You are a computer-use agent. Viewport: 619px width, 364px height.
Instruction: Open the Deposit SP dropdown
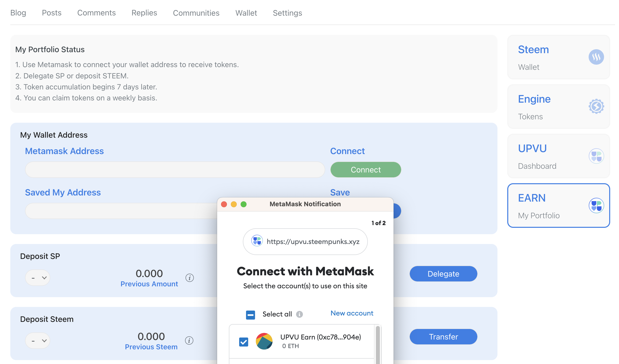coord(37,278)
